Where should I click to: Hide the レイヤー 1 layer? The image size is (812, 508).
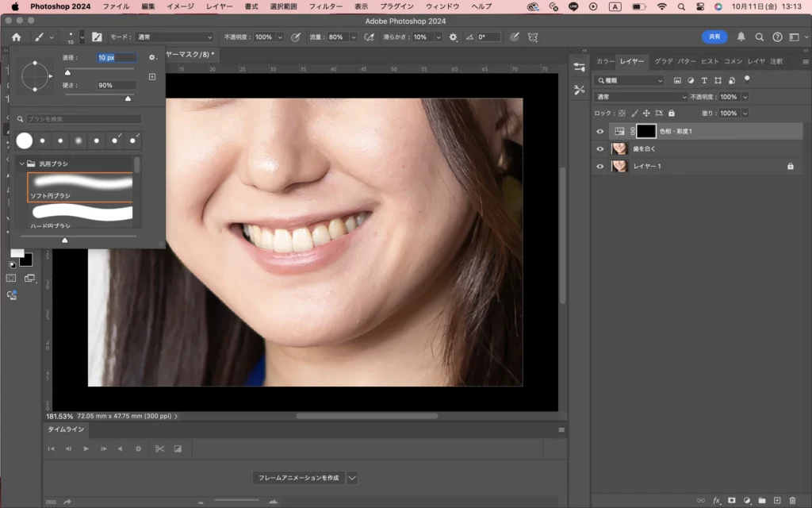coord(599,167)
